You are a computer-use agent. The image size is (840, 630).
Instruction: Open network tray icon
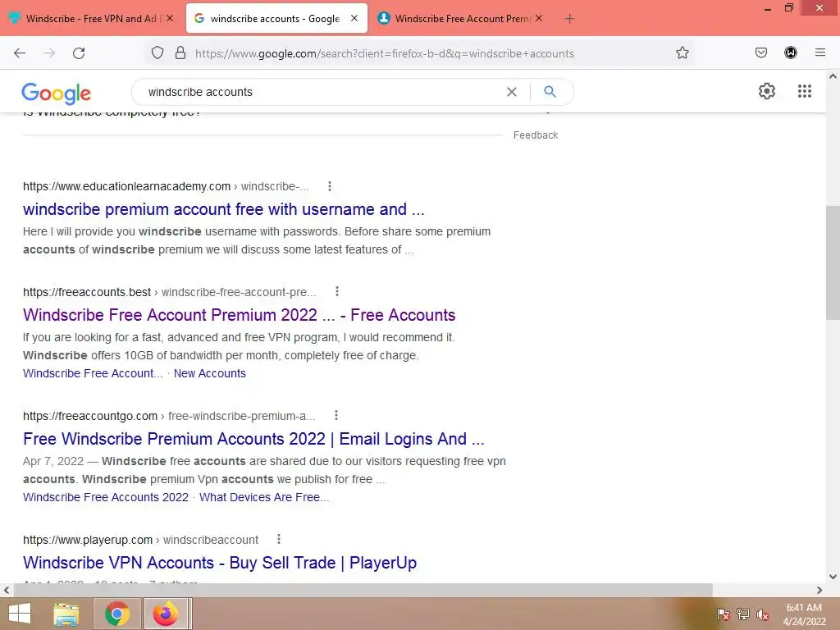click(743, 614)
